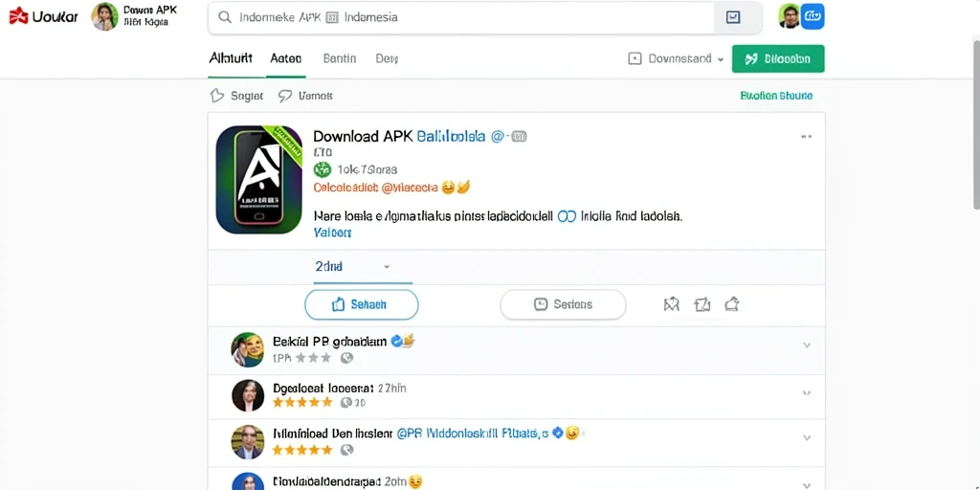Click the speech bubble comment icon

(x=285, y=96)
